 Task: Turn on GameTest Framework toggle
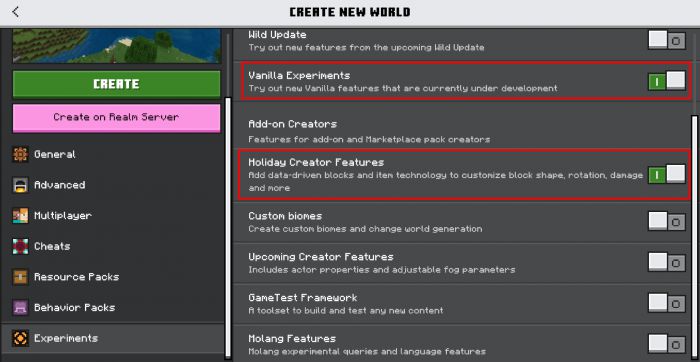(x=667, y=304)
